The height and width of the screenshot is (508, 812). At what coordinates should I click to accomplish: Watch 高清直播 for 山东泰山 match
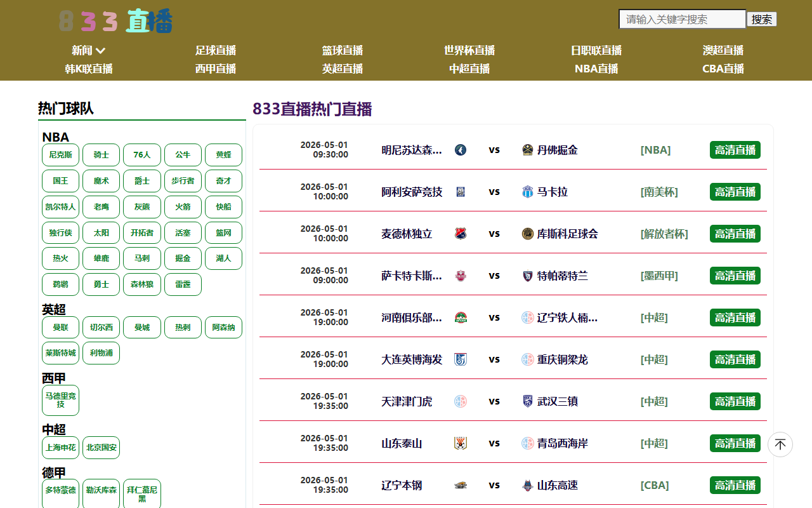point(735,443)
